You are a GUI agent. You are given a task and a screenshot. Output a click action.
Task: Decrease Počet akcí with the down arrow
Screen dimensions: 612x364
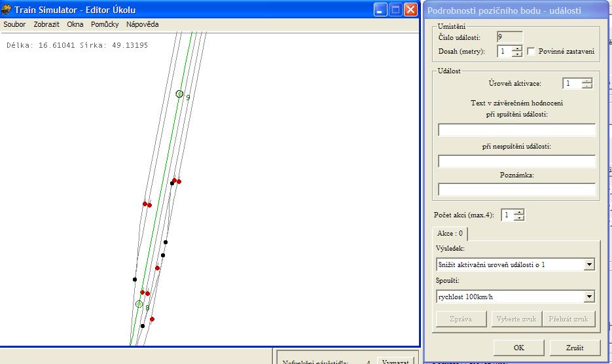tap(519, 218)
